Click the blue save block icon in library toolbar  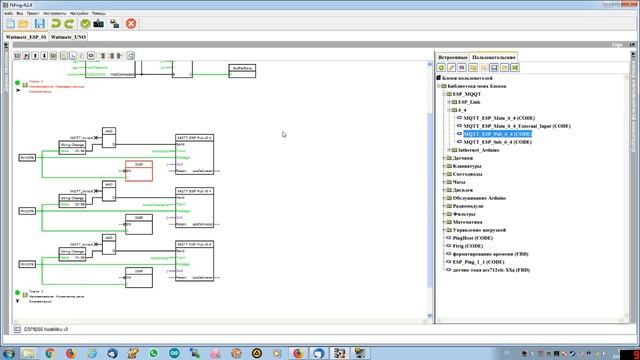[x=494, y=68]
